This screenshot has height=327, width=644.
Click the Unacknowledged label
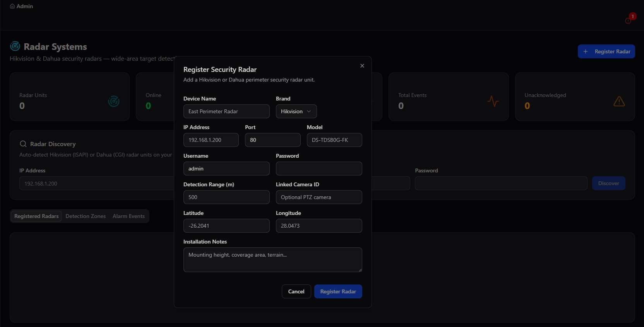(x=545, y=95)
